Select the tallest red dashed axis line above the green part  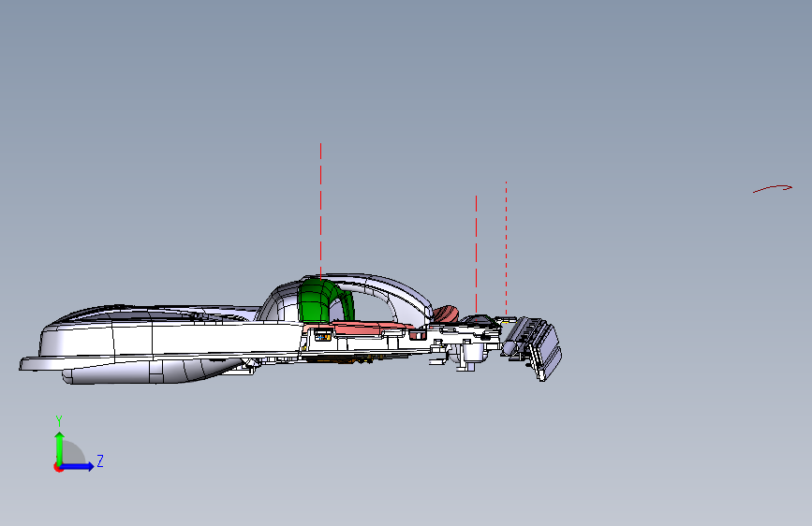click(x=320, y=212)
